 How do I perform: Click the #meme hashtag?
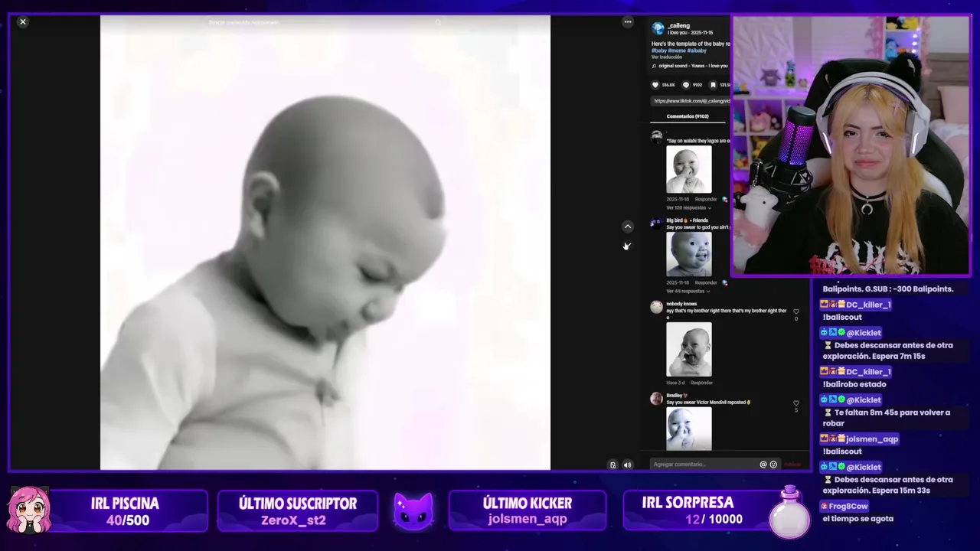click(x=677, y=51)
